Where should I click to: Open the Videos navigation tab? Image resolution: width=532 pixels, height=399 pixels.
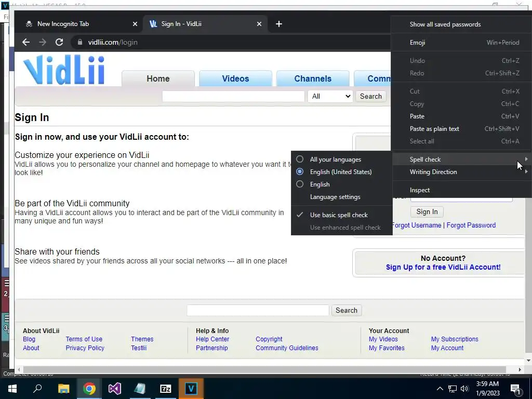[x=235, y=79]
